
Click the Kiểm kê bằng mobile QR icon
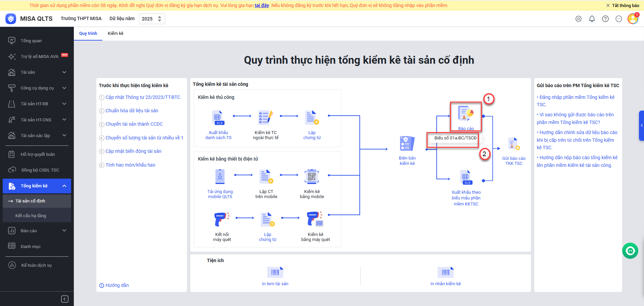tap(312, 177)
